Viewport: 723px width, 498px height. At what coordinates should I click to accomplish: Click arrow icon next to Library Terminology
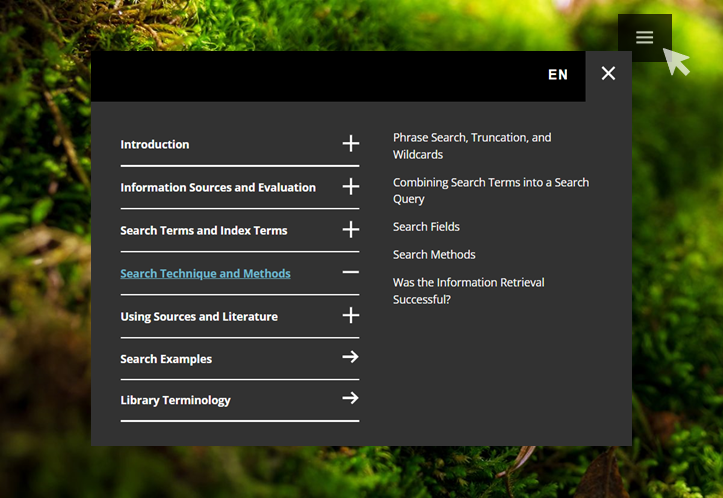(x=350, y=398)
